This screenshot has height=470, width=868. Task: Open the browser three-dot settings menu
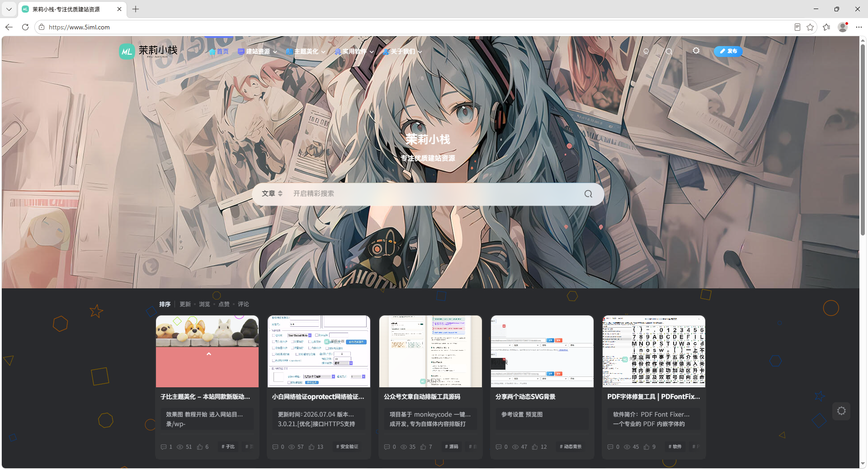tap(859, 27)
